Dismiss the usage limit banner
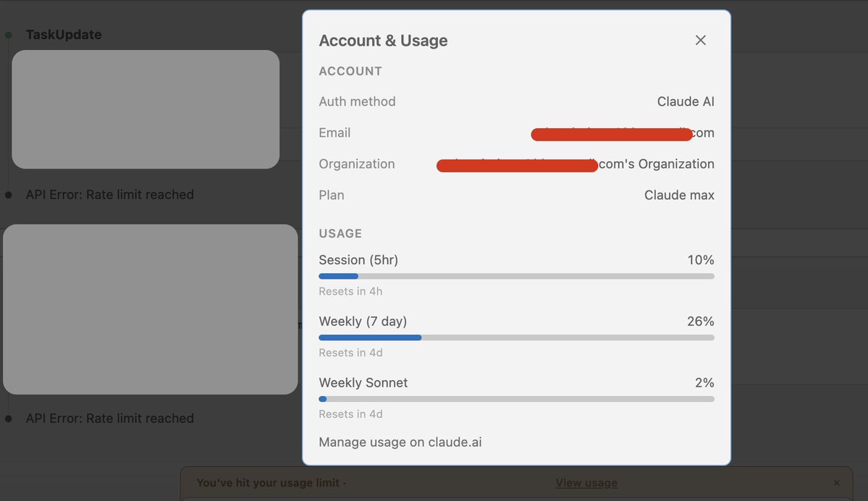Viewport: 868px width, 501px height. 836,483
